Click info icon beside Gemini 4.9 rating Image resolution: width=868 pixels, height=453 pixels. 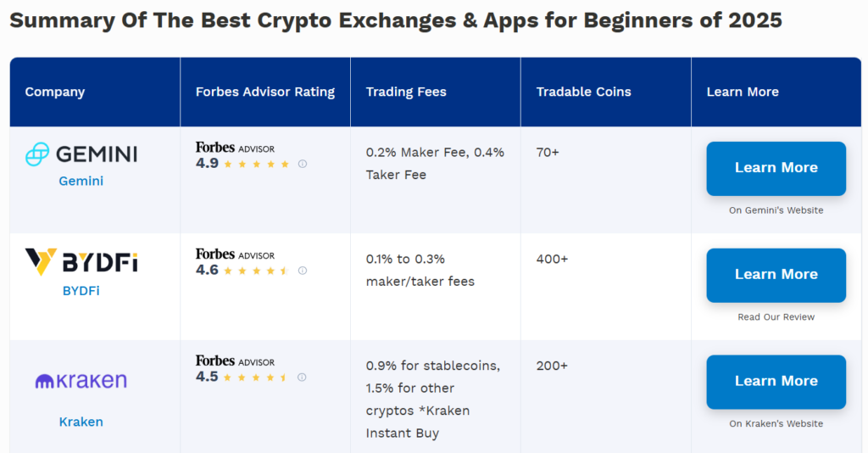303,164
